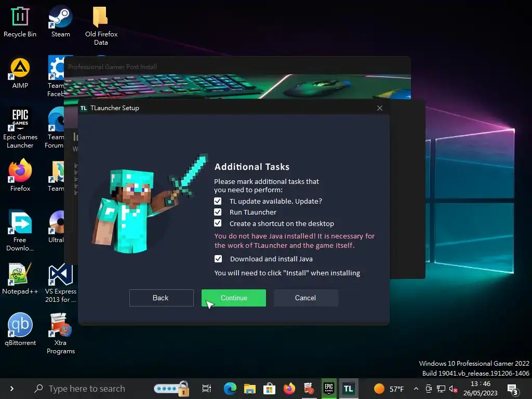Open the Recycle Bin desktop icon

20,22
